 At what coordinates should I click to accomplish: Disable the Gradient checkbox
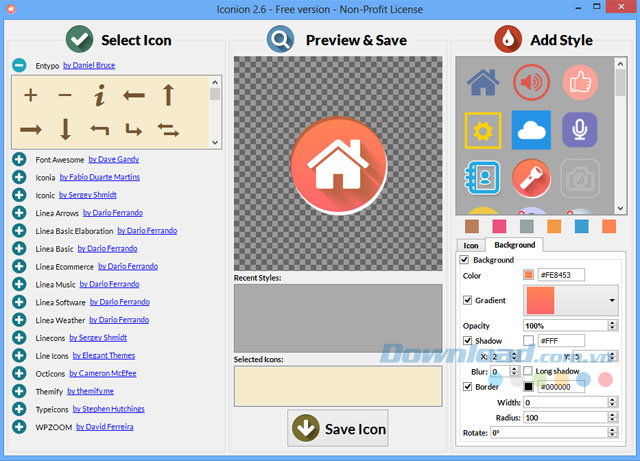tap(468, 300)
